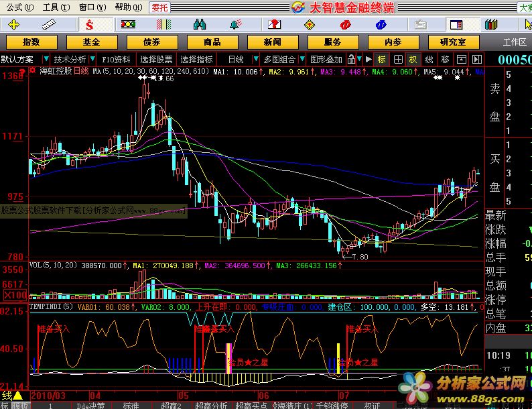The image size is (532, 409).
Task: Click the yellow diamond arrow icon
Action: coord(310,25)
